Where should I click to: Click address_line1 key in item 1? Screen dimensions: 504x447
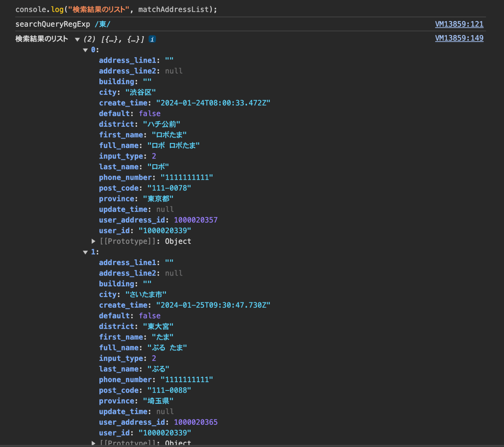128,263
